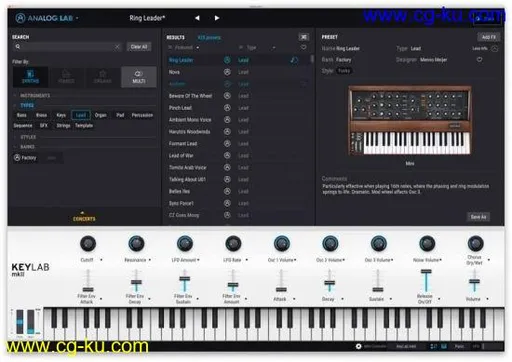Turn the Resonance knob
512x362 pixels.
(136, 244)
